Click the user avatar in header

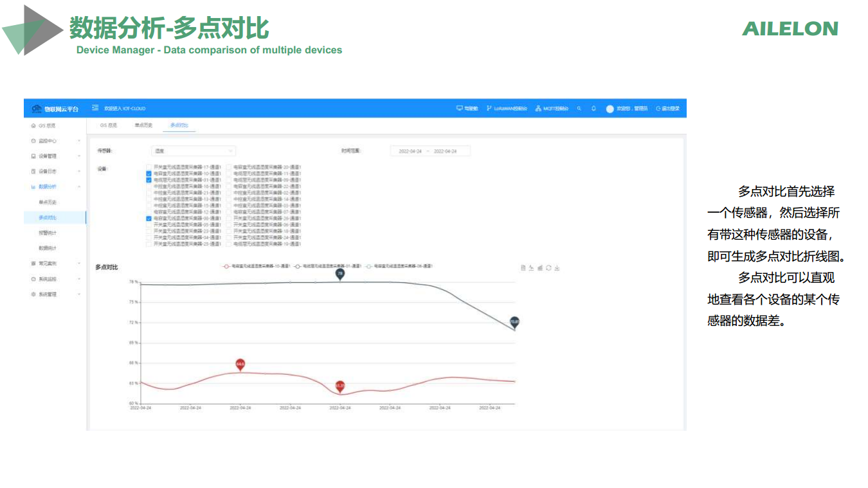pos(610,109)
